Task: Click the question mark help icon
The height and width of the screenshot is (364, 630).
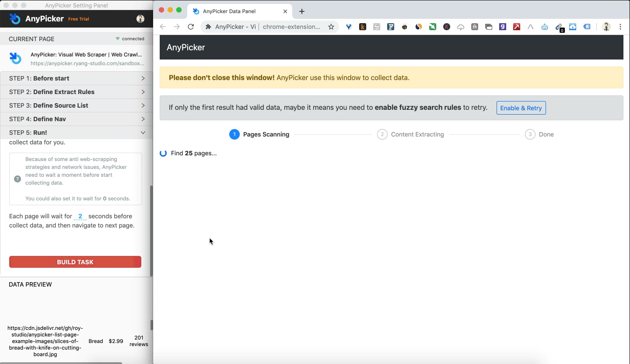Action: (x=17, y=179)
